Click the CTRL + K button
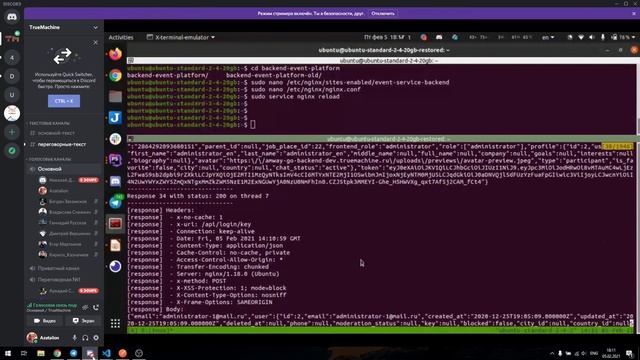This screenshot has width=640, height=360. 64,101
